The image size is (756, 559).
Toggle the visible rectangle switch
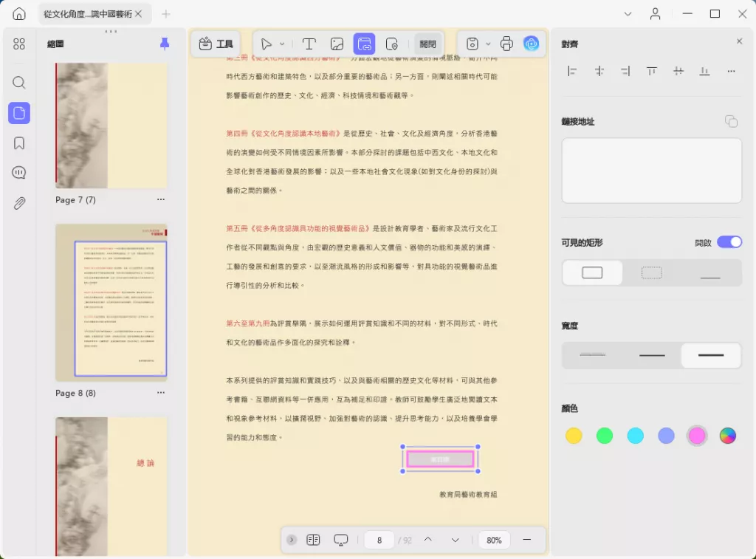tap(729, 242)
